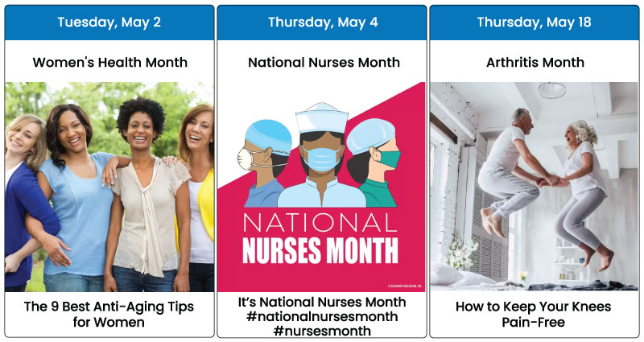Screen dimensions: 644x342
Task: Click How to Keep Your Knees Pain-Free
Action: pos(533,314)
